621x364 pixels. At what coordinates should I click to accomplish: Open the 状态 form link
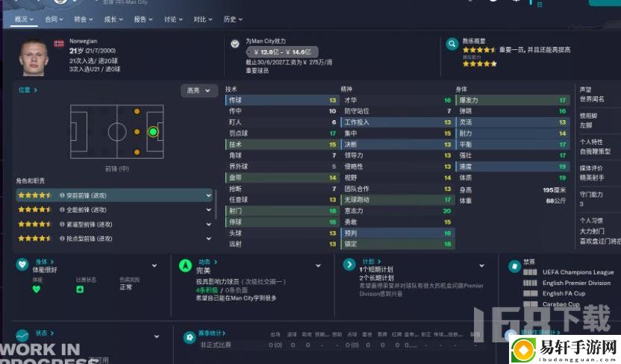[44, 333]
